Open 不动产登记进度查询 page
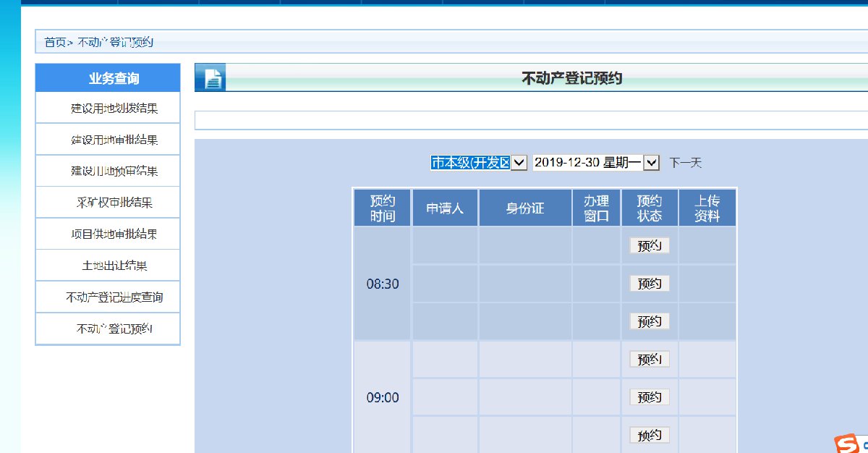 pyautogui.click(x=114, y=297)
